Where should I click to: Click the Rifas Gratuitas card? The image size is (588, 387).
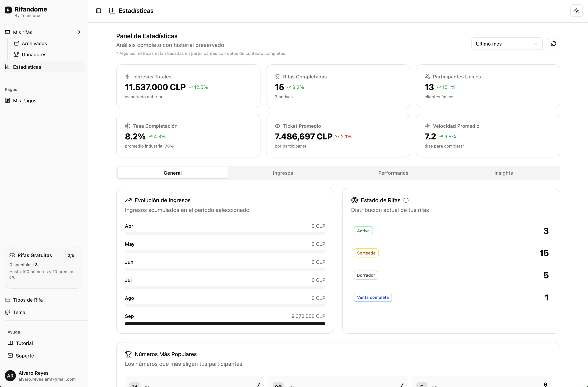pyautogui.click(x=43, y=268)
